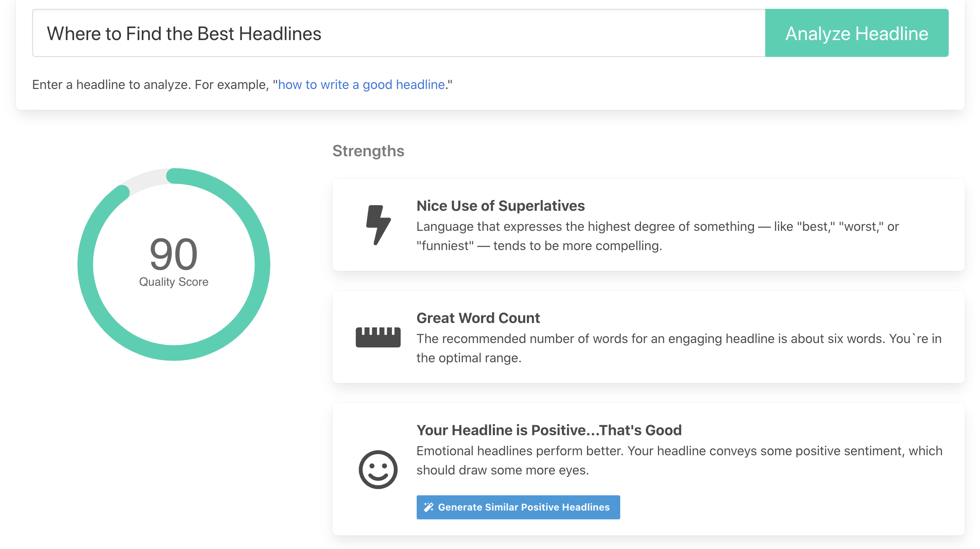This screenshot has height=549, width=980.
Task: Select "Your Headline is Positive...That's Good" title
Action: coord(549,430)
